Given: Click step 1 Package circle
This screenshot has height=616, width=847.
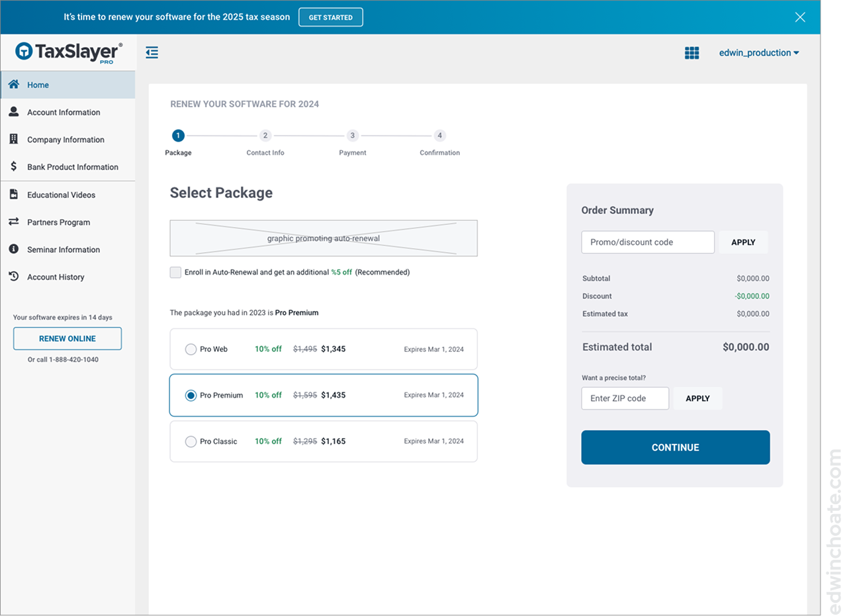Looking at the screenshot, I should (178, 136).
